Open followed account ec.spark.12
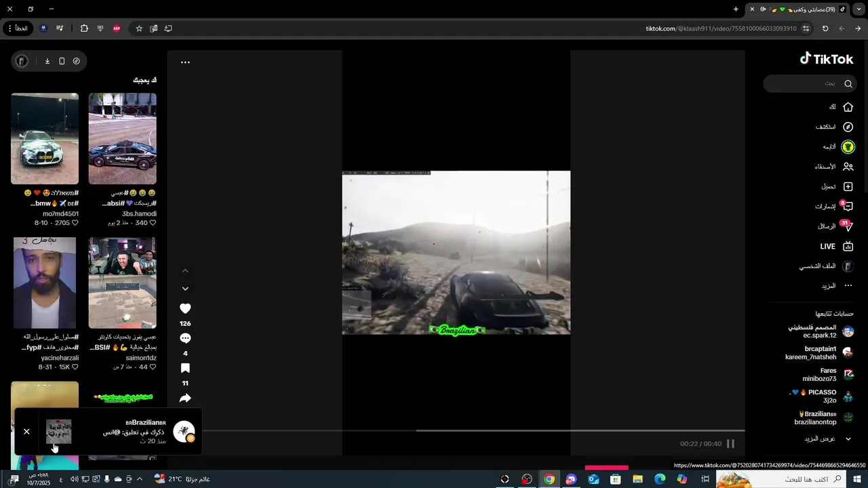The image size is (868, 488). 821,331
